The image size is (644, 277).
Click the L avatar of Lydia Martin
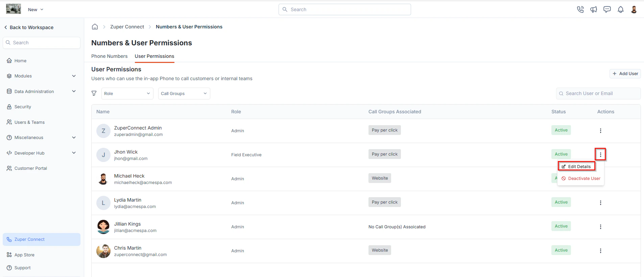pyautogui.click(x=103, y=203)
